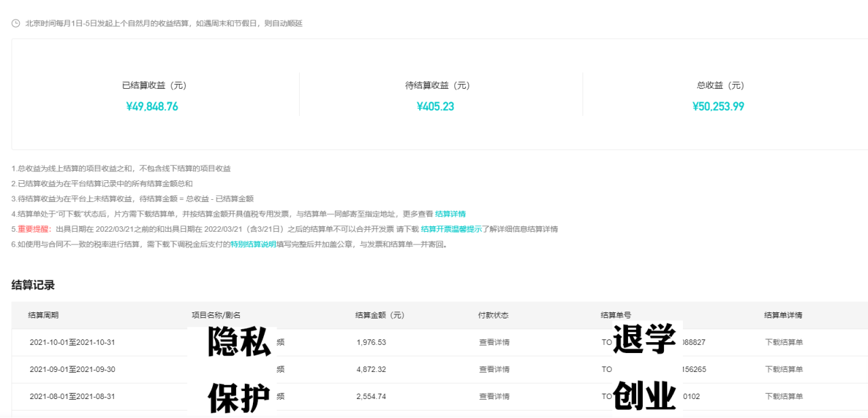Click 查看详情 for the 2021-08 settlement

point(493,396)
